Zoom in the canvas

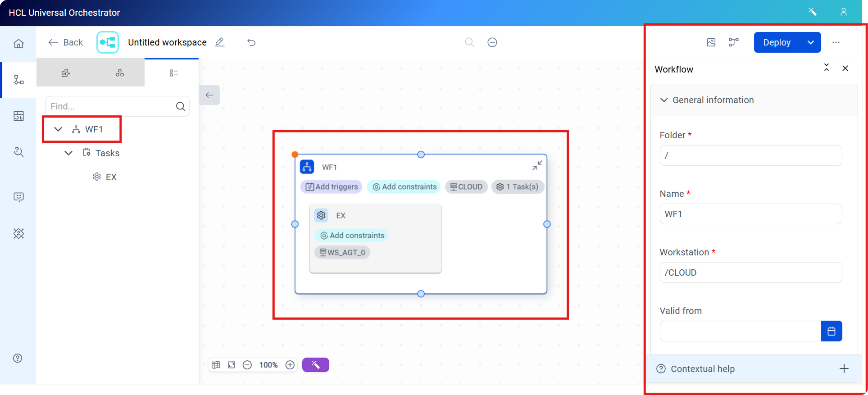tap(290, 365)
